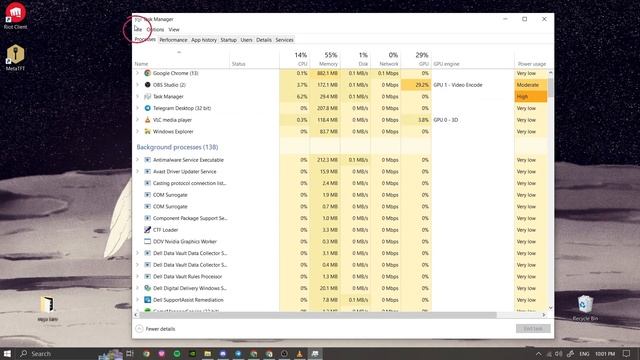Open the Windows Start menu
This screenshot has width=640, height=360.
click(x=7, y=353)
